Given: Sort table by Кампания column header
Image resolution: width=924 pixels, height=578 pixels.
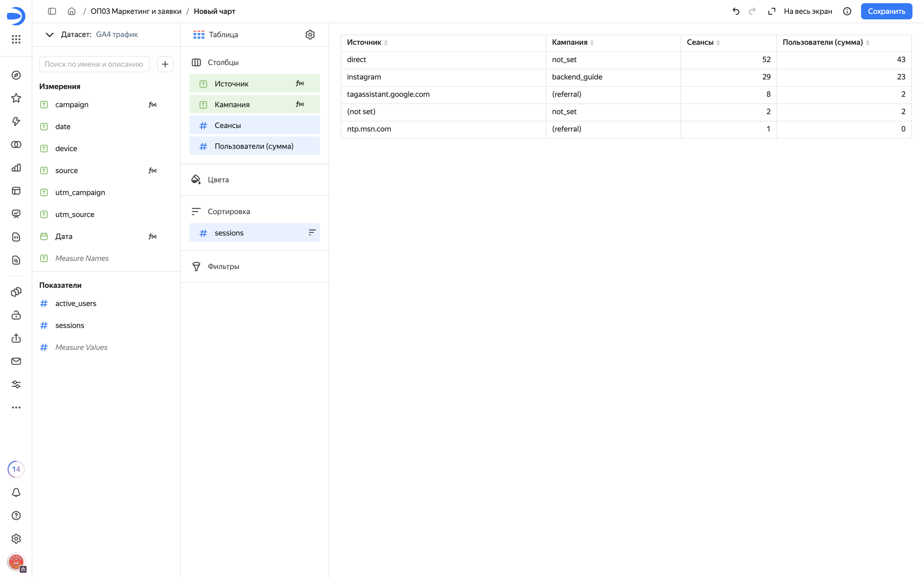Looking at the screenshot, I should pos(573,42).
